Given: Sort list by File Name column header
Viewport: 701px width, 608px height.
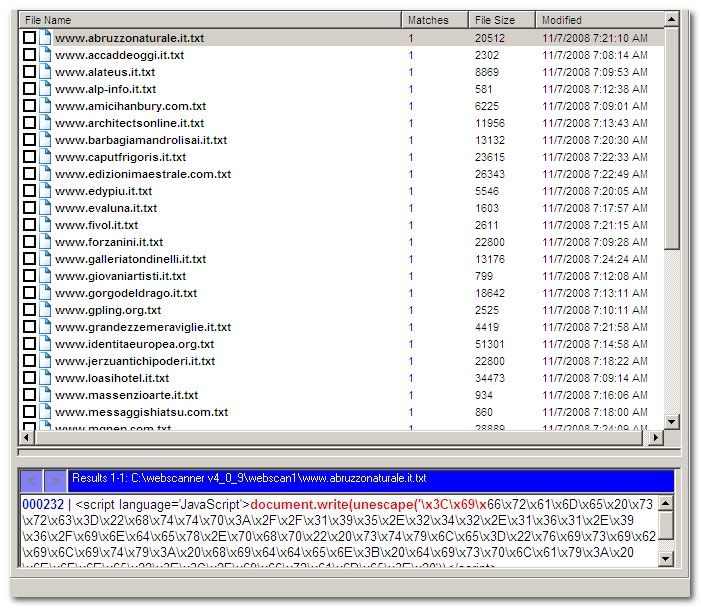Looking at the screenshot, I should [210, 20].
